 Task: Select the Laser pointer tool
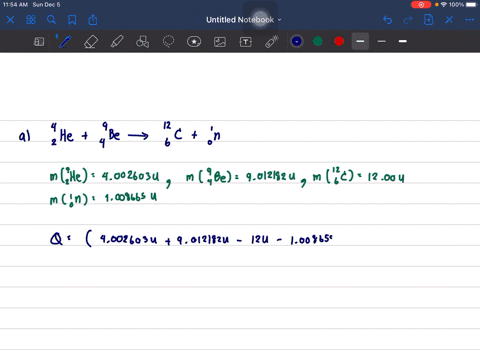[272, 42]
